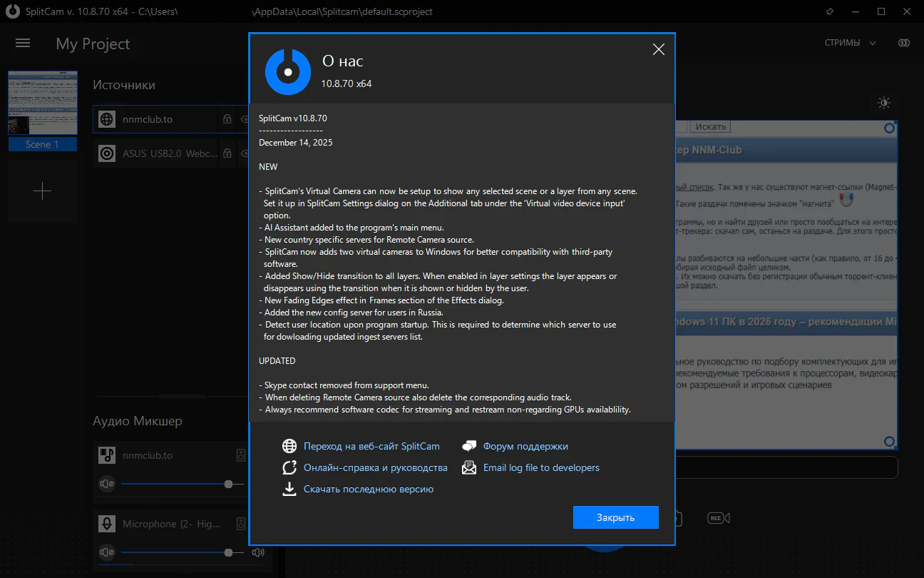
Task: Click the SplitCam logo in the title bar
Action: (x=13, y=11)
